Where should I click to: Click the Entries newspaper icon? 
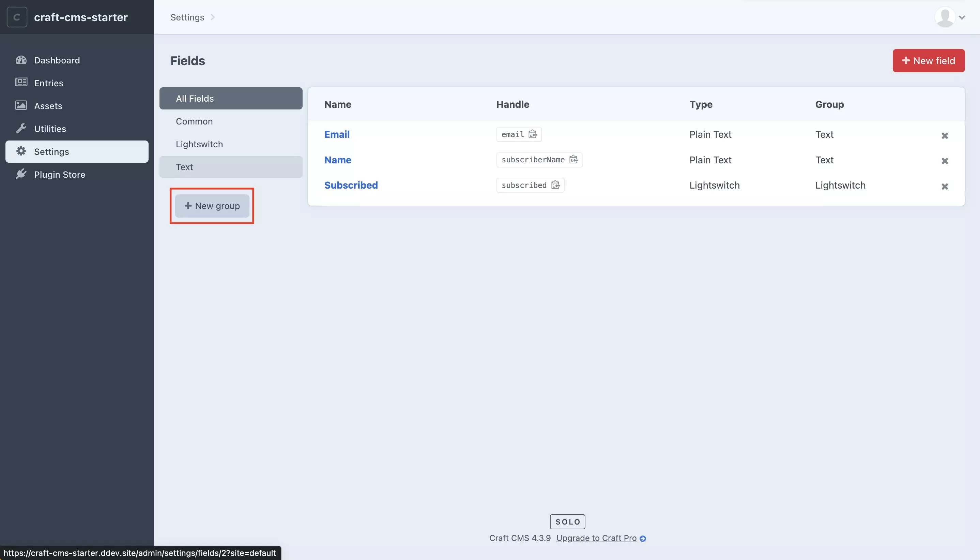click(21, 83)
